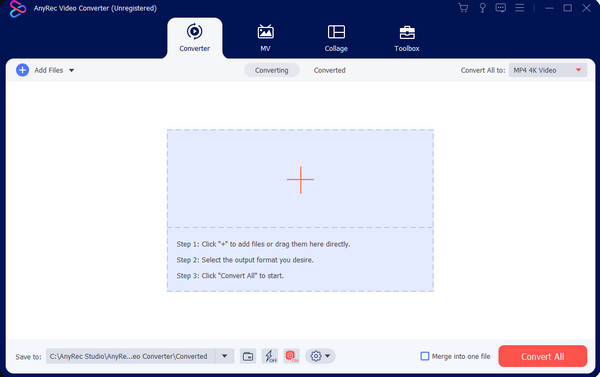Maximize the AnyRec window

[x=568, y=8]
